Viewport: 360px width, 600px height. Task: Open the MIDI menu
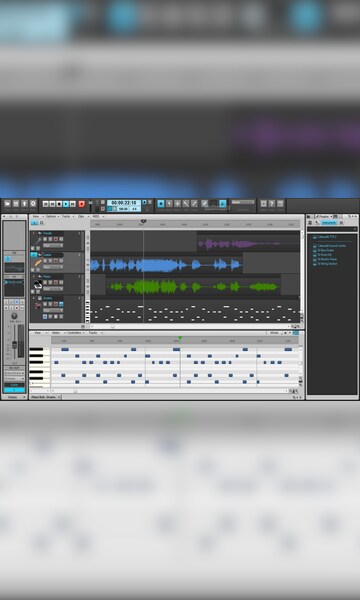(96, 217)
